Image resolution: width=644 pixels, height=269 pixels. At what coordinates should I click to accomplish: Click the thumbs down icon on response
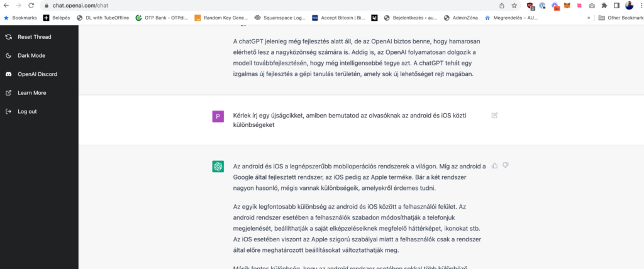tap(505, 166)
